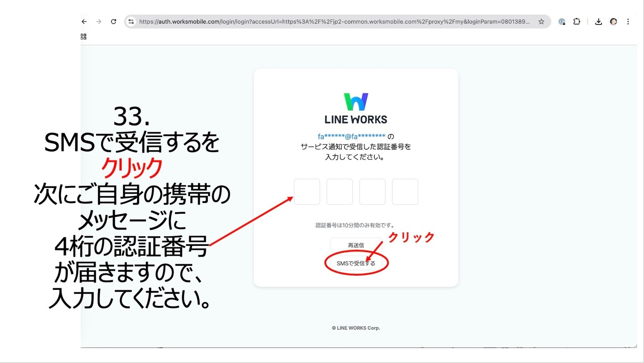644x363 pixels.
Task: Open site information icon in address bar
Action: [x=131, y=21]
